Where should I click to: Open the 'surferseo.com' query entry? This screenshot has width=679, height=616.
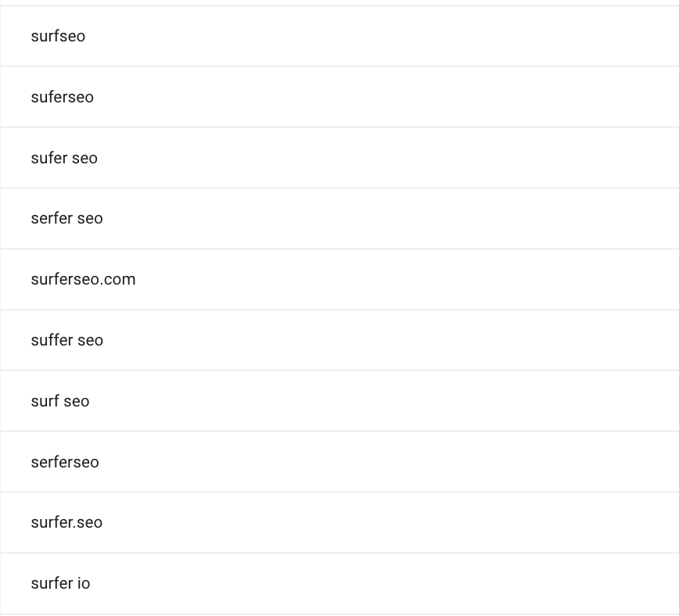click(x=83, y=279)
